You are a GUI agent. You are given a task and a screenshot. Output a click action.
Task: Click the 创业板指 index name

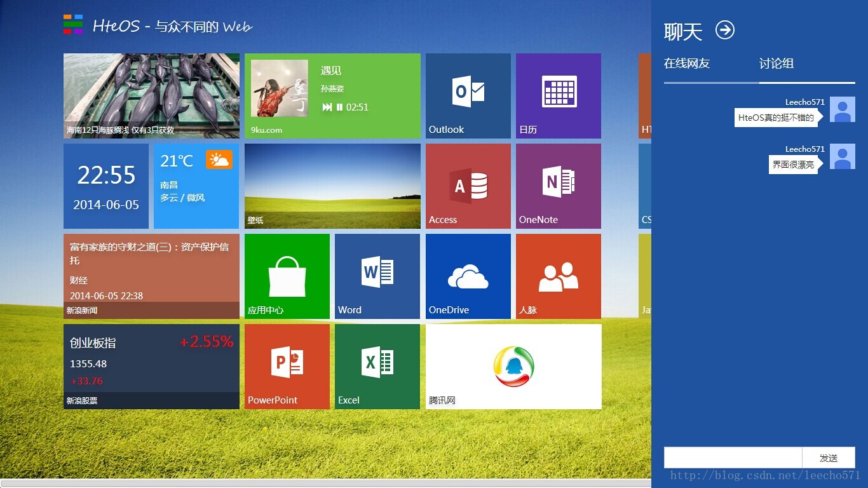click(93, 343)
